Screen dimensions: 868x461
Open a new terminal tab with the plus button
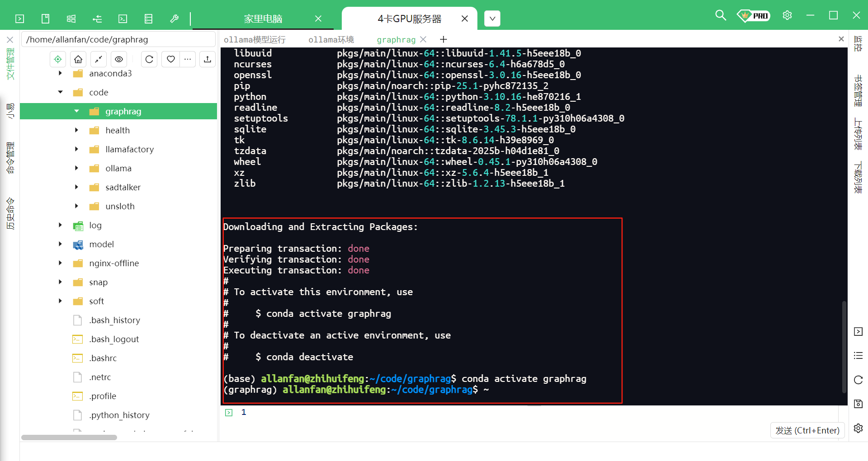[x=443, y=40]
